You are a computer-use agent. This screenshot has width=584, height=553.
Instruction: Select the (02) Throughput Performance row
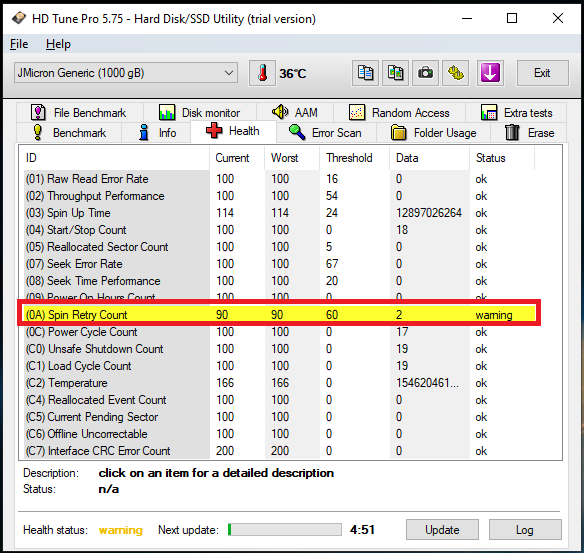point(279,196)
